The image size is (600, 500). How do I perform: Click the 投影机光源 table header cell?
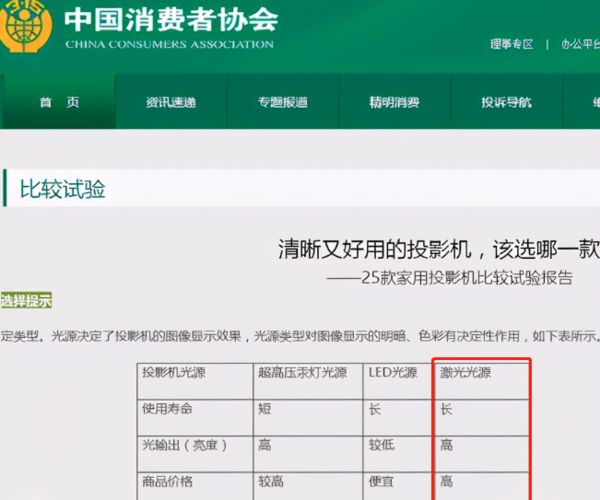click(176, 372)
